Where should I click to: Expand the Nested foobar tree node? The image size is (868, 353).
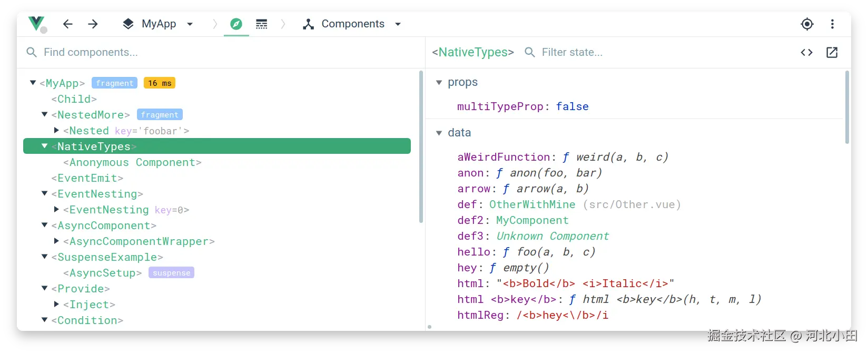57,130
